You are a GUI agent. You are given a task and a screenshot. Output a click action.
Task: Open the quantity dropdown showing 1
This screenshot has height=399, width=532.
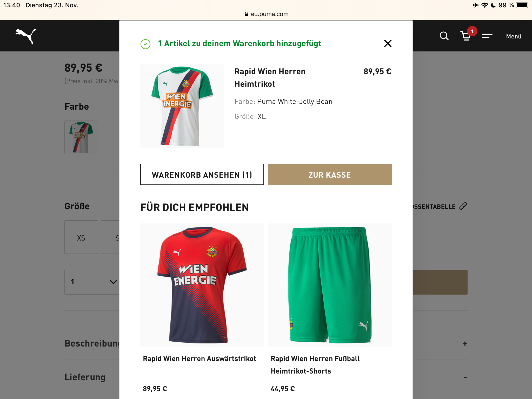point(93,282)
